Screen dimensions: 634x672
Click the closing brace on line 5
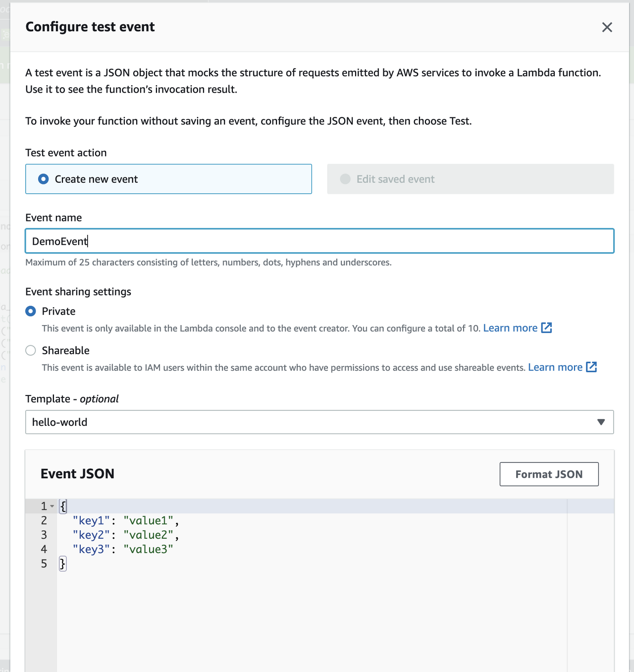click(x=62, y=563)
